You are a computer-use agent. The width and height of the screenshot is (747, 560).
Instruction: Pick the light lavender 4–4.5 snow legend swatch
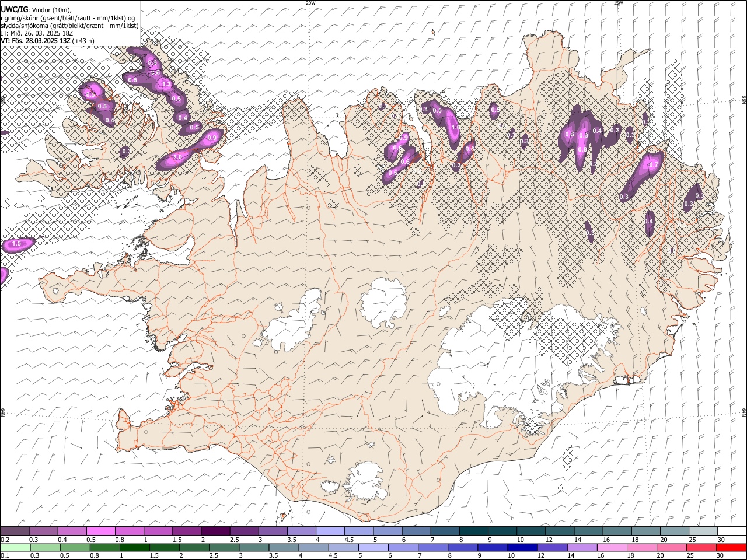pyautogui.click(x=330, y=531)
